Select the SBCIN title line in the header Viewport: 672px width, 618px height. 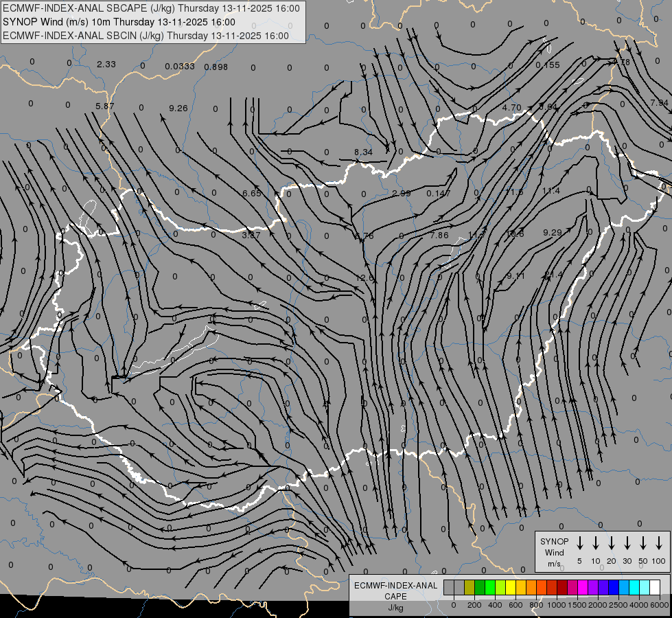pos(146,36)
